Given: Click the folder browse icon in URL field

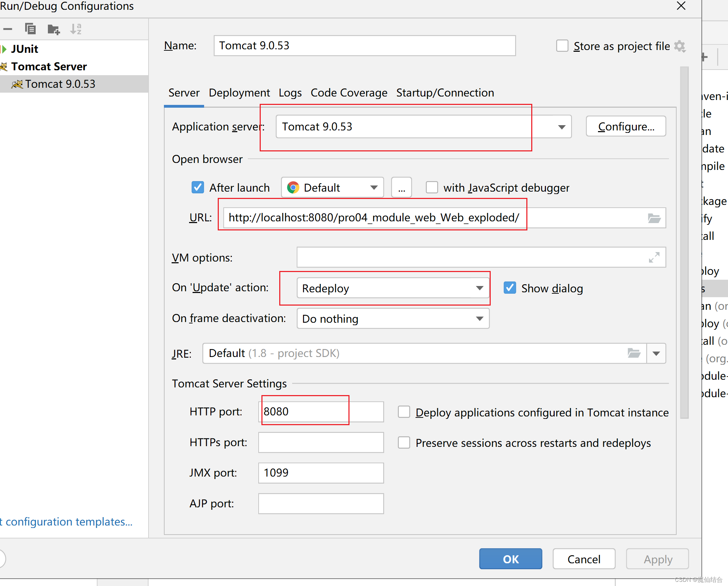Looking at the screenshot, I should (654, 218).
